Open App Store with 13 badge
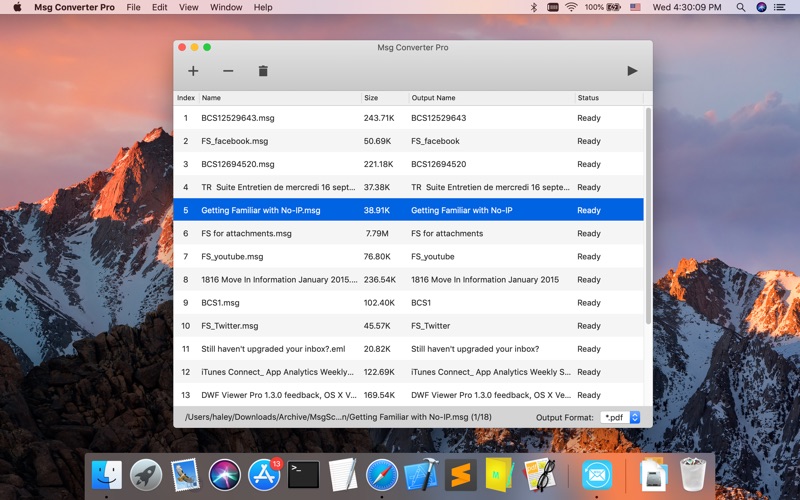 point(264,474)
